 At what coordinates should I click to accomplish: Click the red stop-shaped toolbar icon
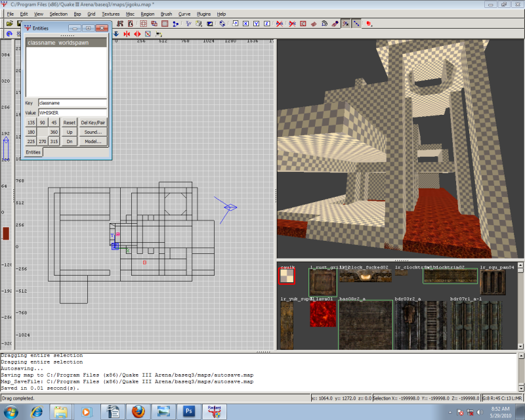[369, 24]
